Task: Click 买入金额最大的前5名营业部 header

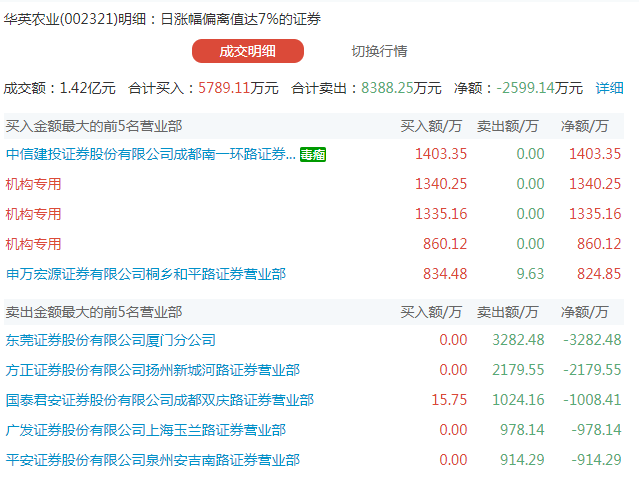Action: coord(94,126)
